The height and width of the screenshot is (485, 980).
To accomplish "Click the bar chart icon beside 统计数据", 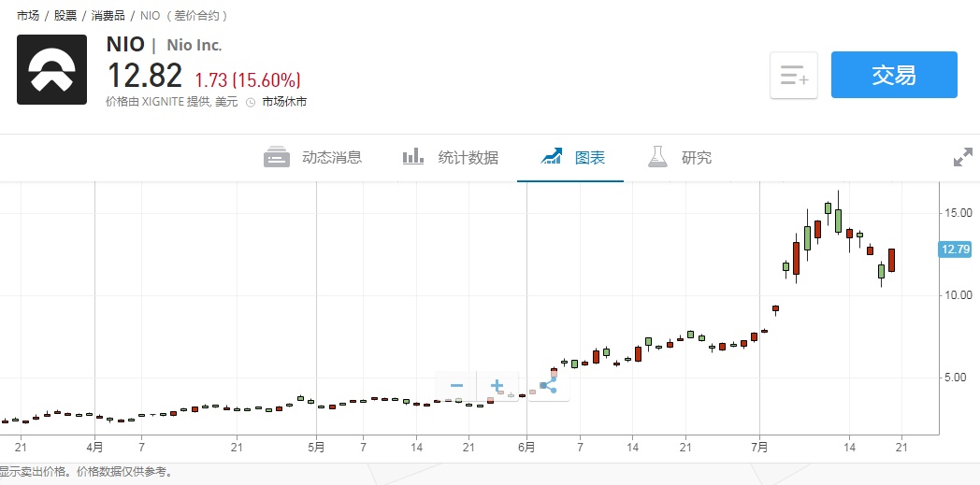I will [x=413, y=157].
